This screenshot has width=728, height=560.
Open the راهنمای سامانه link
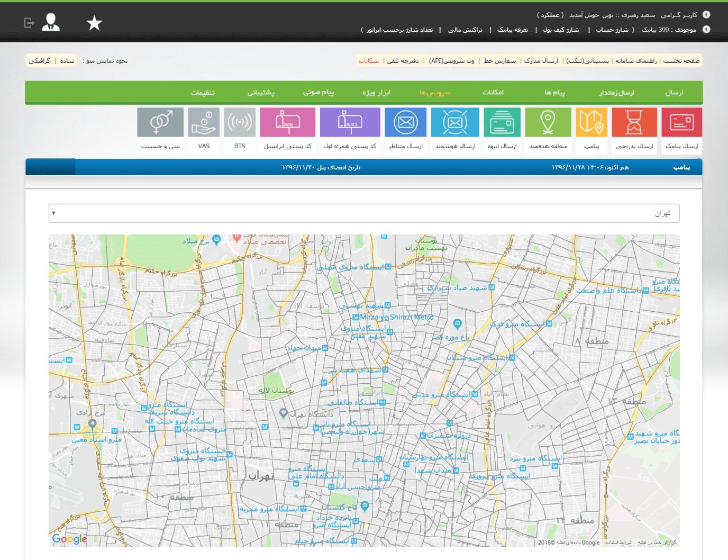tap(635, 61)
